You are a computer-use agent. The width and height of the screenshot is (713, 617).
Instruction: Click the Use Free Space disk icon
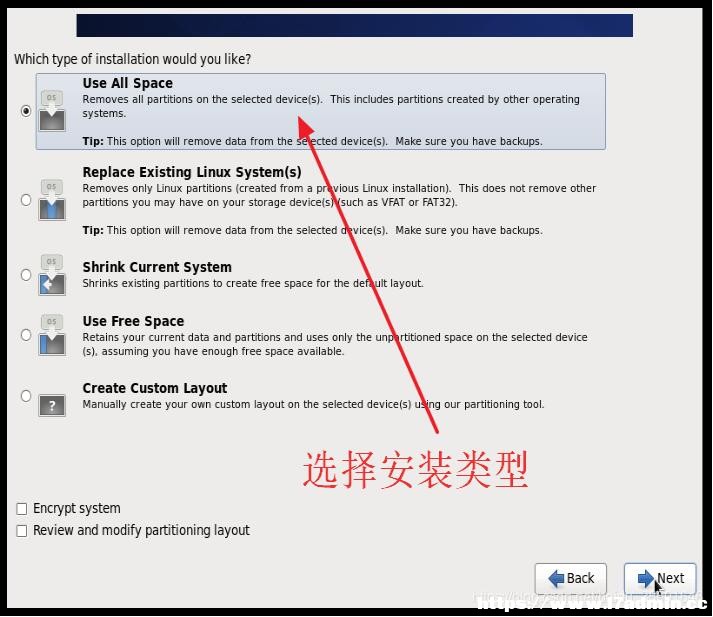[52, 335]
